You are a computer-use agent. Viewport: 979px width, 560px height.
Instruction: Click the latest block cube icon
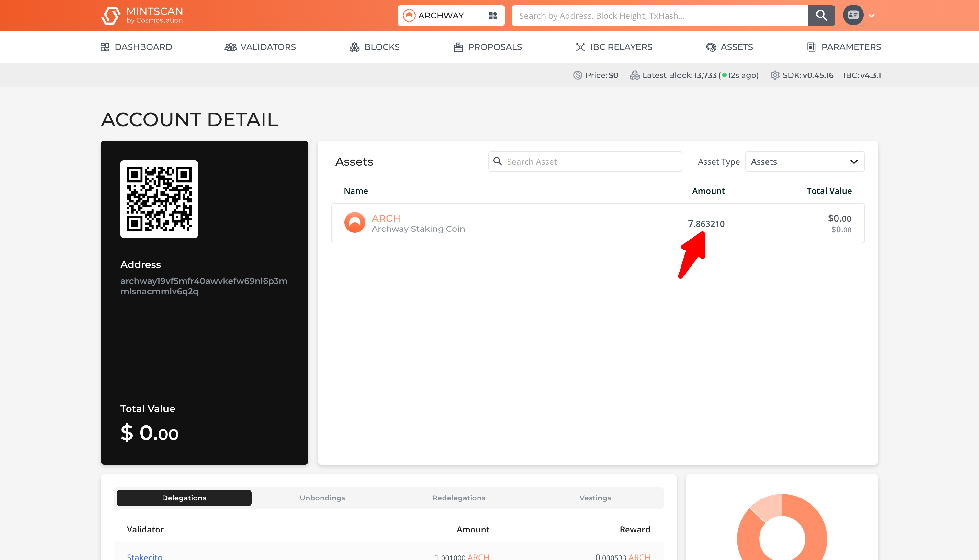(x=634, y=75)
